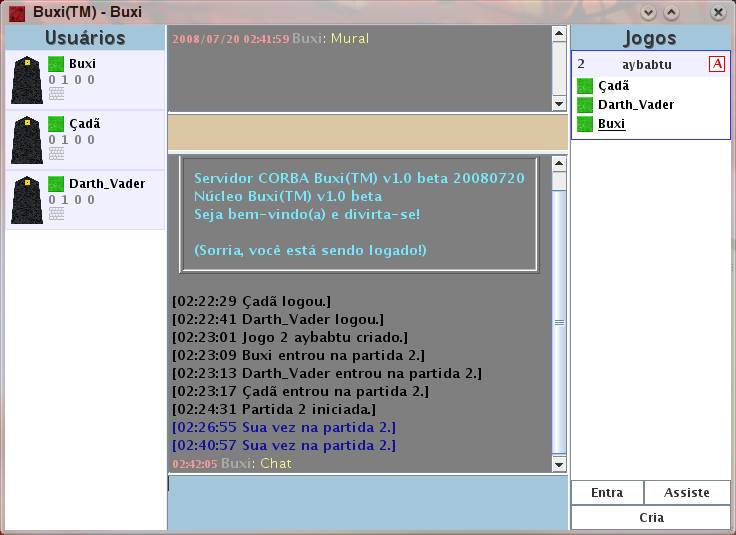The image size is (736, 535).
Task: Open the underlined Buxi link in Jogos
Action: point(611,124)
